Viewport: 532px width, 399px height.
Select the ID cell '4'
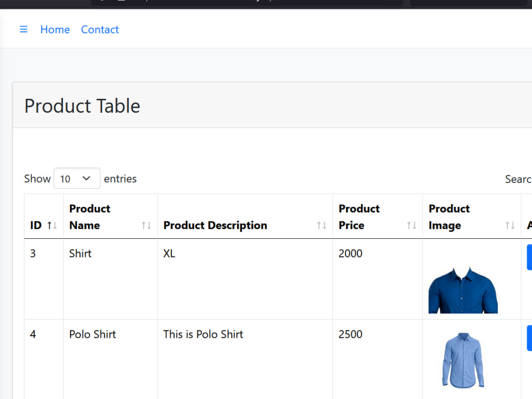[x=44, y=359]
